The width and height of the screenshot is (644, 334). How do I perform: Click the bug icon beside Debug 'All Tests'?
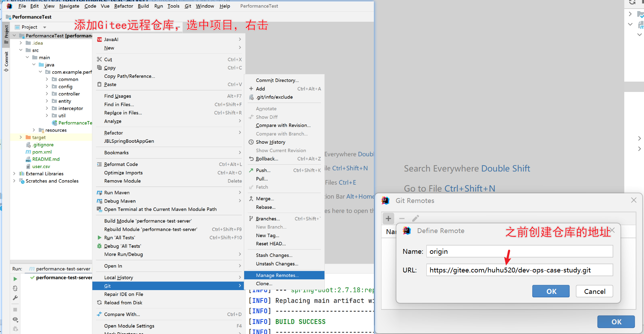[x=99, y=246]
